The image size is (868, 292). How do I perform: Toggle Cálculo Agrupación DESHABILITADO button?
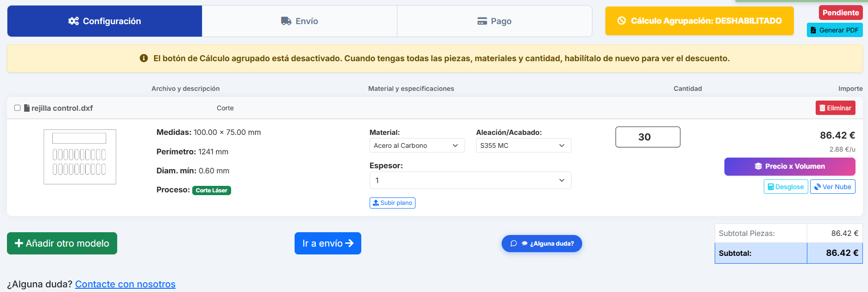(699, 21)
